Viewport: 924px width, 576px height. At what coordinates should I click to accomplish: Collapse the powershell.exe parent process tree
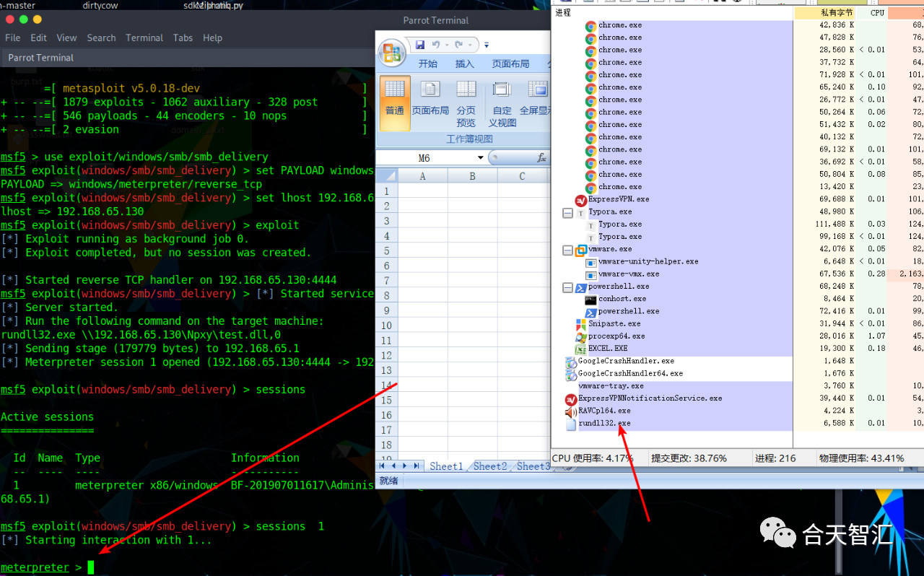(x=568, y=287)
